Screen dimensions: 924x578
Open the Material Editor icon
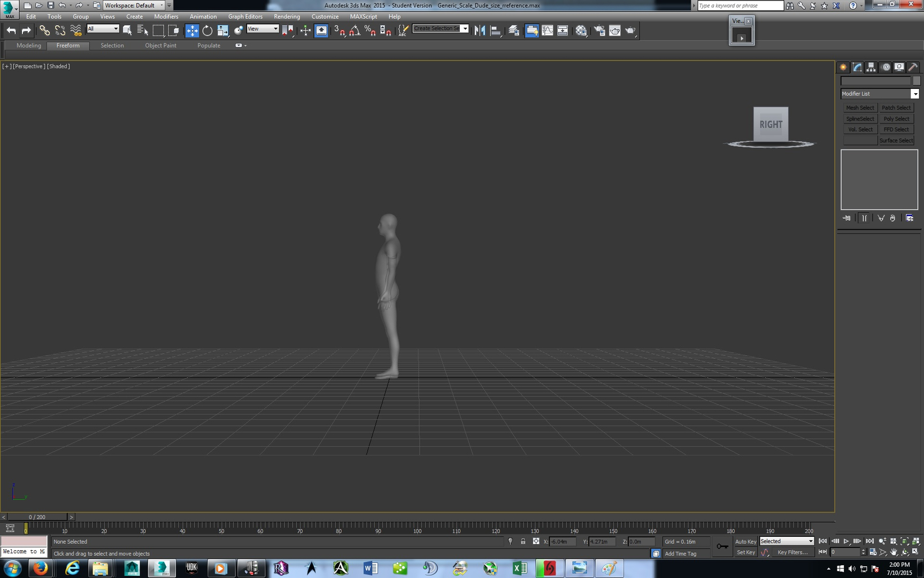(x=581, y=31)
